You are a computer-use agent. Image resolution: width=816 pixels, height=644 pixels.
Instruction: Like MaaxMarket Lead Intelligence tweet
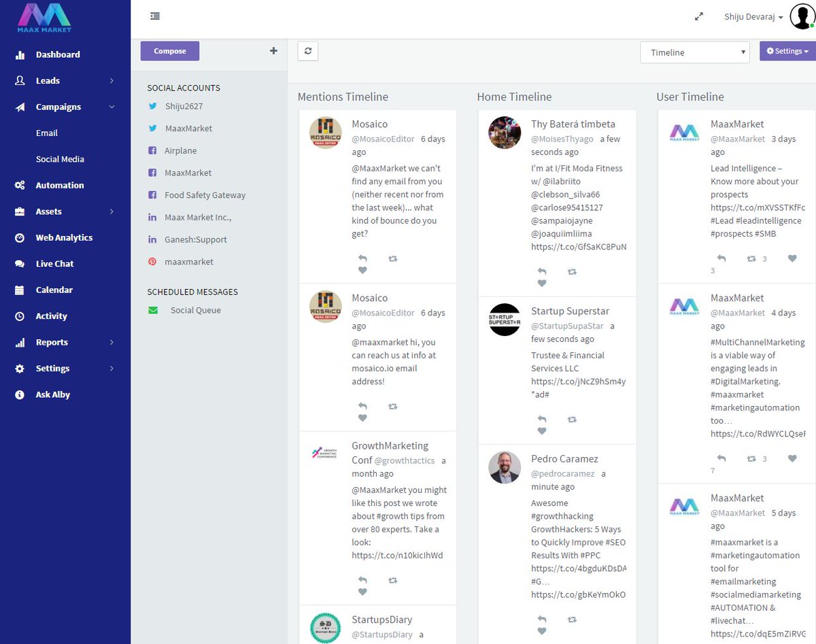(x=792, y=258)
